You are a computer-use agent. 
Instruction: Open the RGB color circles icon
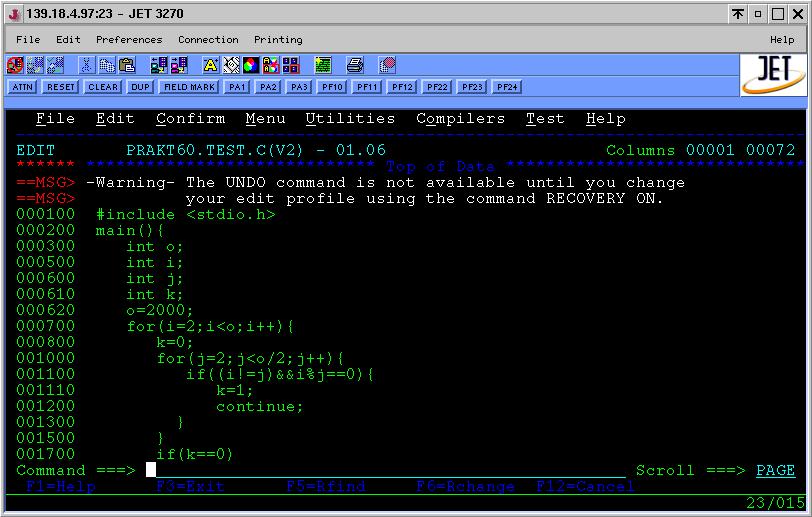249,65
